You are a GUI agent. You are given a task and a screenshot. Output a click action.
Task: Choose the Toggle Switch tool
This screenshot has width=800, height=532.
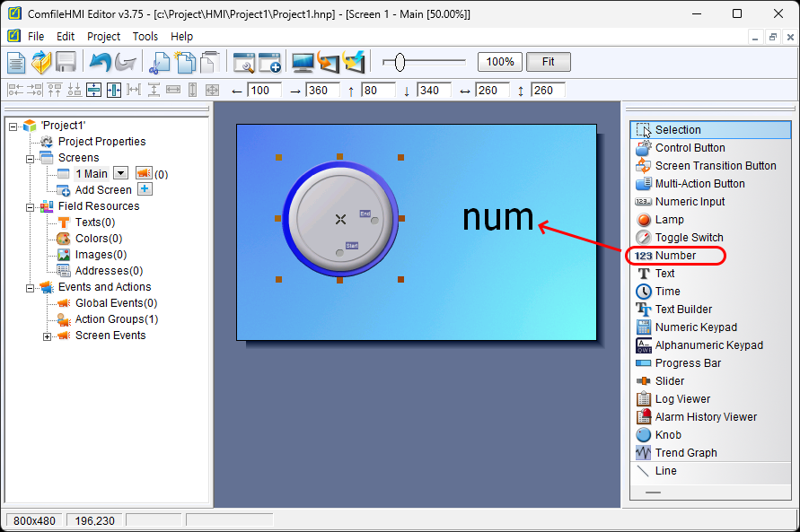pos(689,238)
